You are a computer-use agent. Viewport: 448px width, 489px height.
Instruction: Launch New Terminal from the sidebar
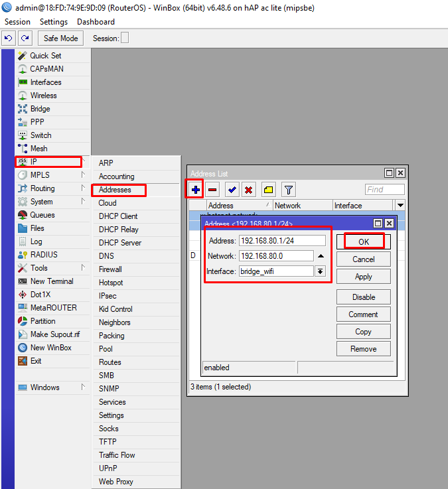click(52, 281)
